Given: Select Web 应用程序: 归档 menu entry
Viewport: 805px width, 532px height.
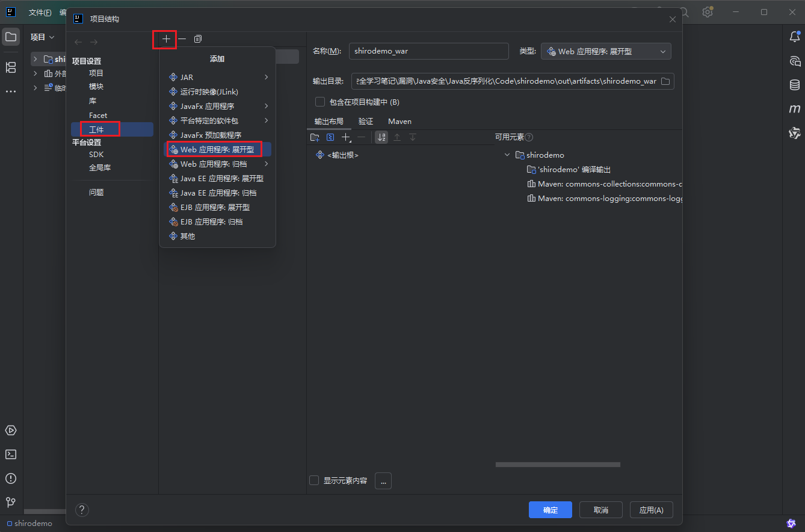Looking at the screenshot, I should [214, 164].
